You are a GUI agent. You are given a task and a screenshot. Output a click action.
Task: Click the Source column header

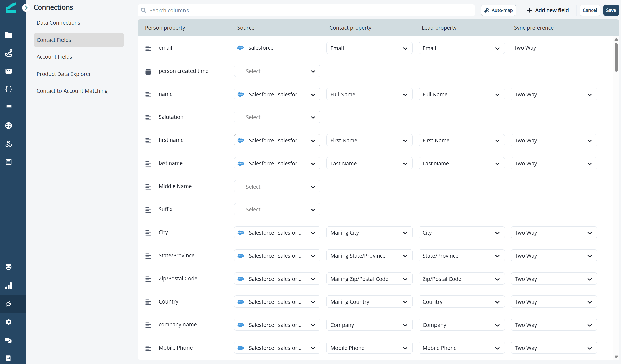(245, 28)
